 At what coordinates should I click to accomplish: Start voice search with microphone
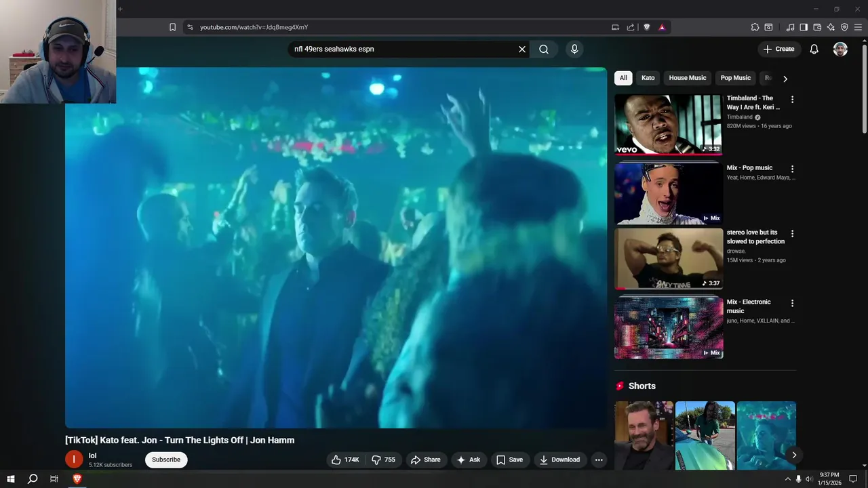574,49
